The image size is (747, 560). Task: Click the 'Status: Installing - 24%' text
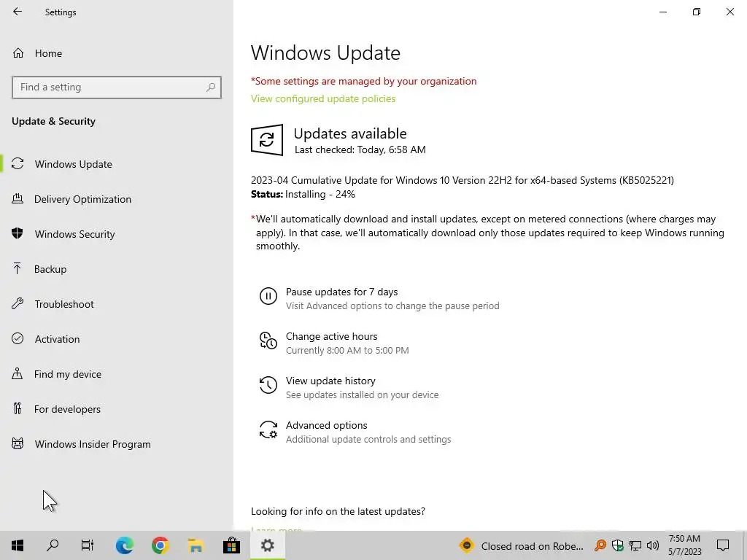(303, 194)
